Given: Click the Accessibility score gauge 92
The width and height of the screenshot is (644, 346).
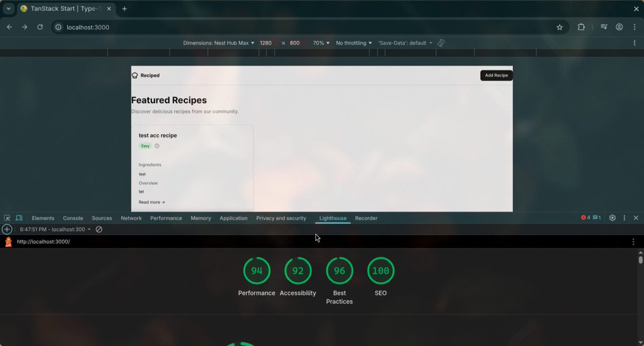Looking at the screenshot, I should (x=298, y=271).
